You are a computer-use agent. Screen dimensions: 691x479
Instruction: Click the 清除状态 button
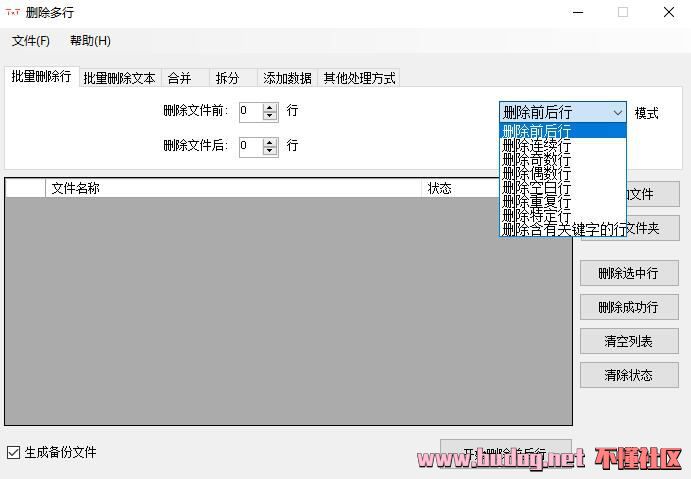[629, 375]
